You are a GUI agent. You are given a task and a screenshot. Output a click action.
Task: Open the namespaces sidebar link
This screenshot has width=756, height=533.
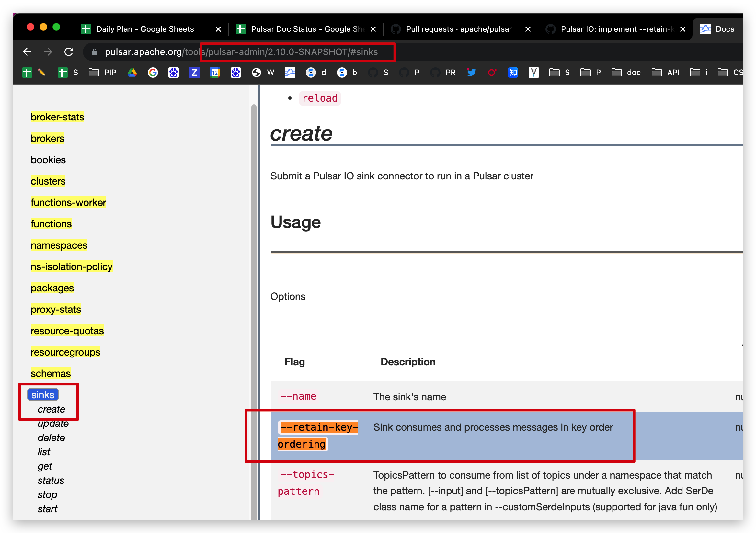point(59,245)
